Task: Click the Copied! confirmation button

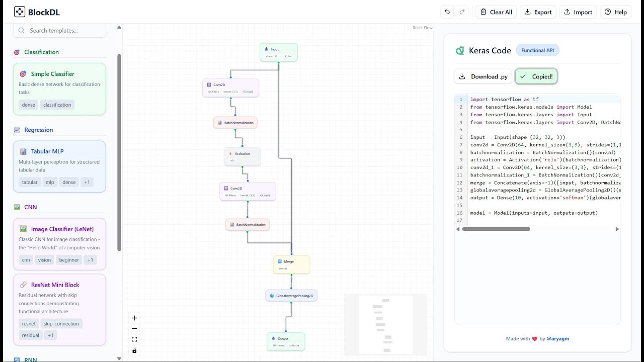Action: pyautogui.click(x=536, y=76)
